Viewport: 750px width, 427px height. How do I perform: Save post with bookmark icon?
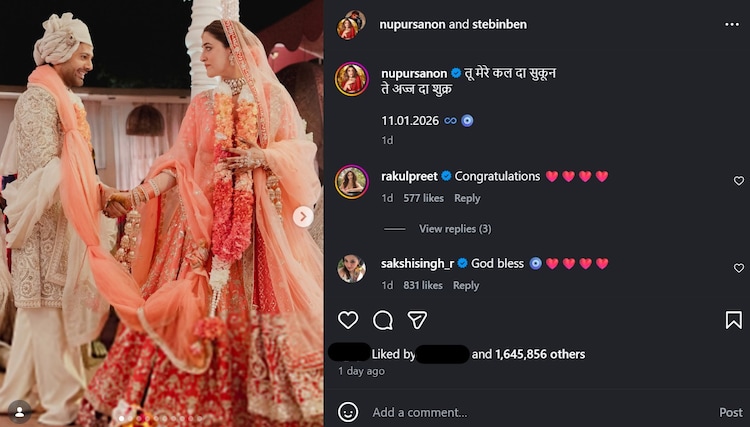[733, 320]
